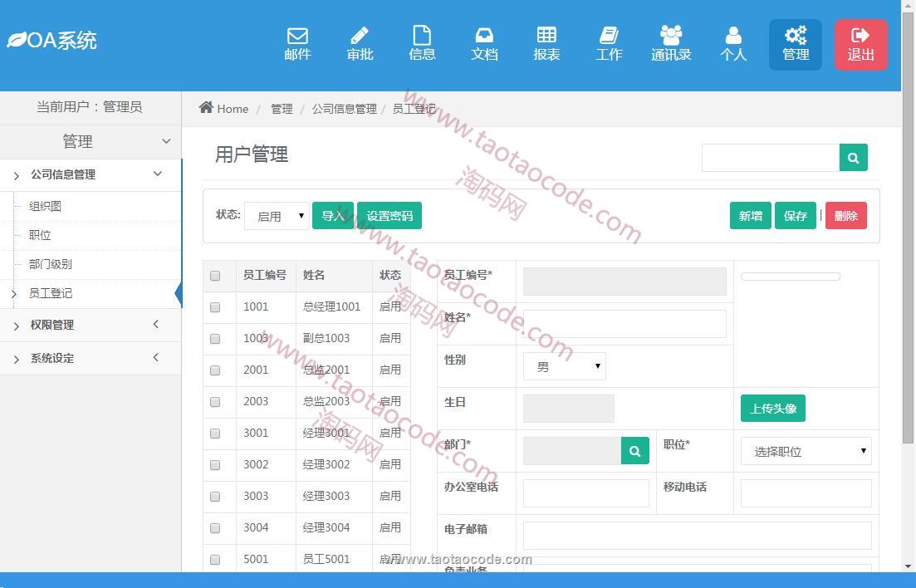Screen dimensions: 916x588
Task: Click the department lookup magnifier icon
Action: click(635, 451)
